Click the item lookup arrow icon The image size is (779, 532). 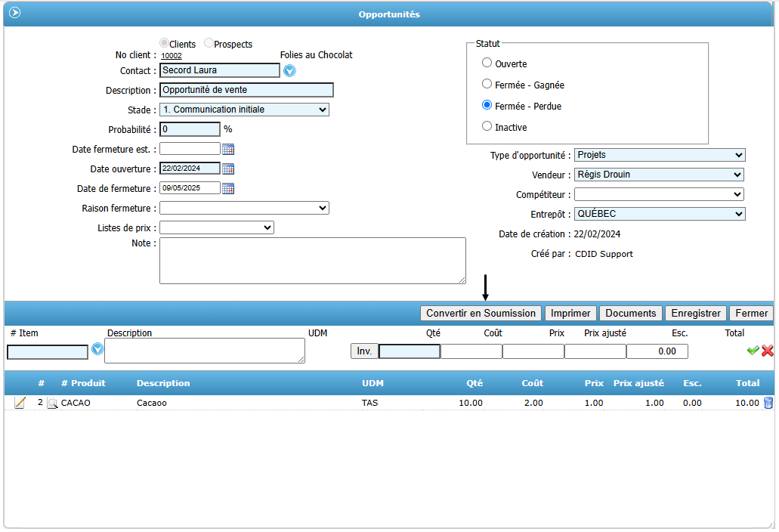coord(97,349)
